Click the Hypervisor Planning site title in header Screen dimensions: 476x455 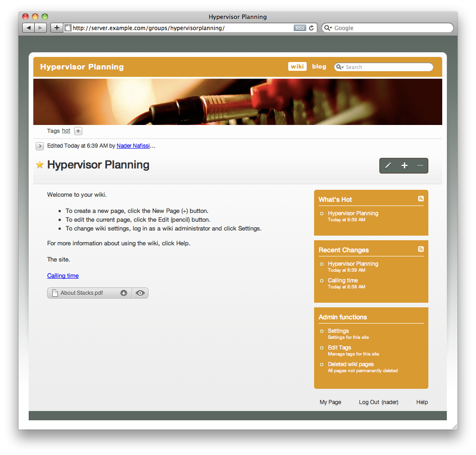tap(82, 67)
